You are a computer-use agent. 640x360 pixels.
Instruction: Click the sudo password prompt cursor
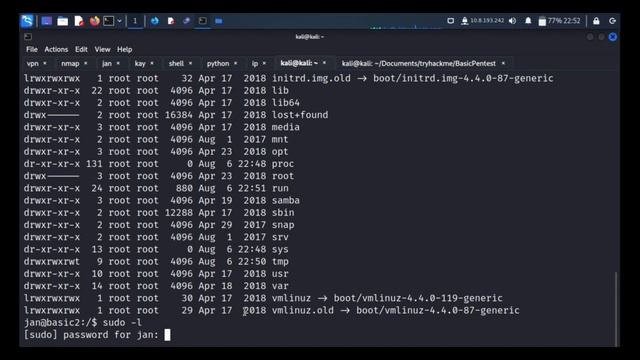coord(167,335)
